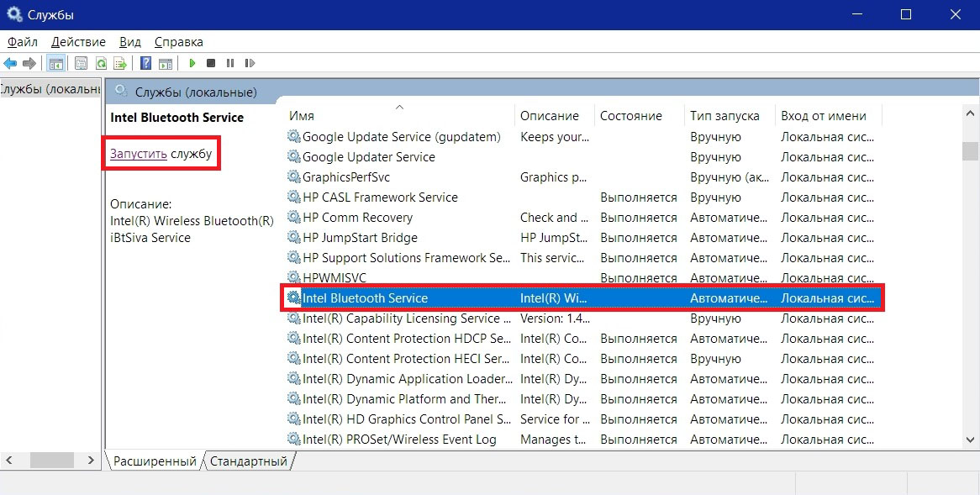Sort by the Состояние column header
This screenshot has height=495, width=980.
640,116
